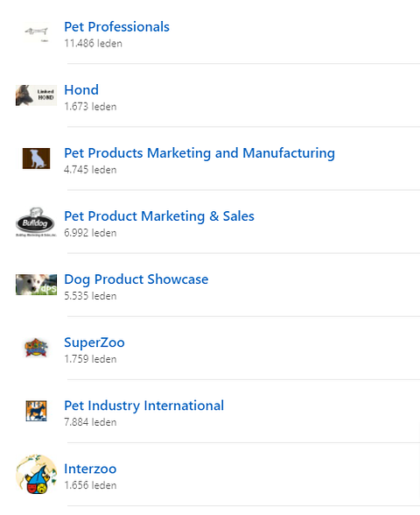
Task: Visit Pet Product Marketing & Sales group
Action: coord(159,216)
